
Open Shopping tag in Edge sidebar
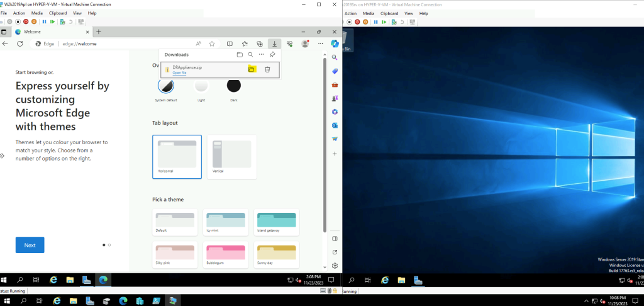pos(335,71)
